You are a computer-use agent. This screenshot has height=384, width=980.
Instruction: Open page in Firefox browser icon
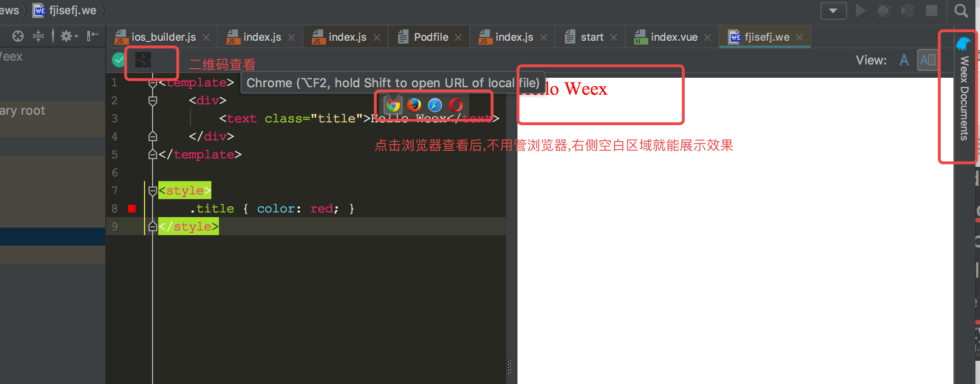click(414, 105)
